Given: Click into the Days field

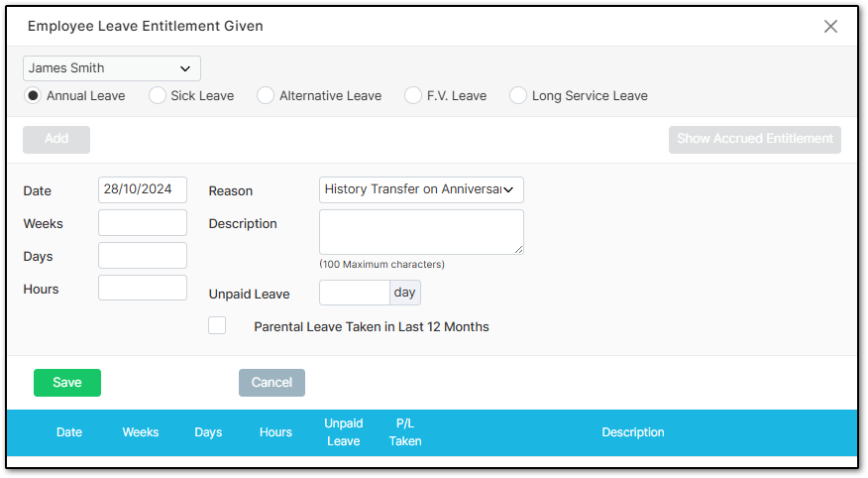Looking at the screenshot, I should [143, 255].
